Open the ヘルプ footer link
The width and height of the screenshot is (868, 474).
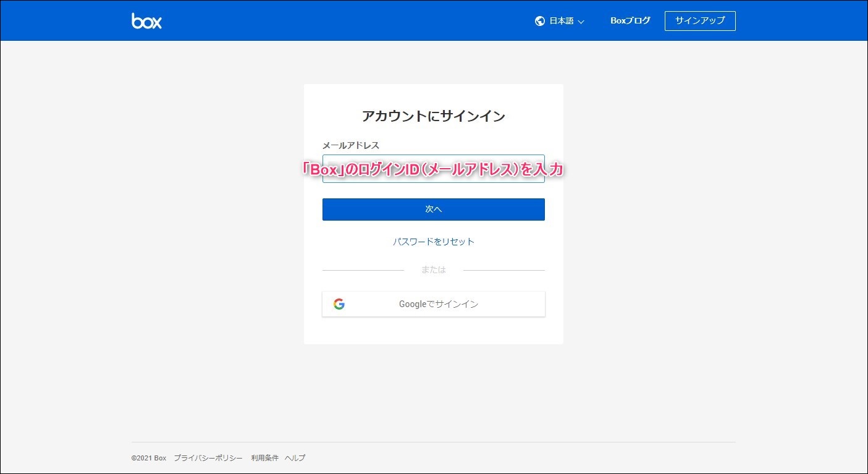coord(295,458)
